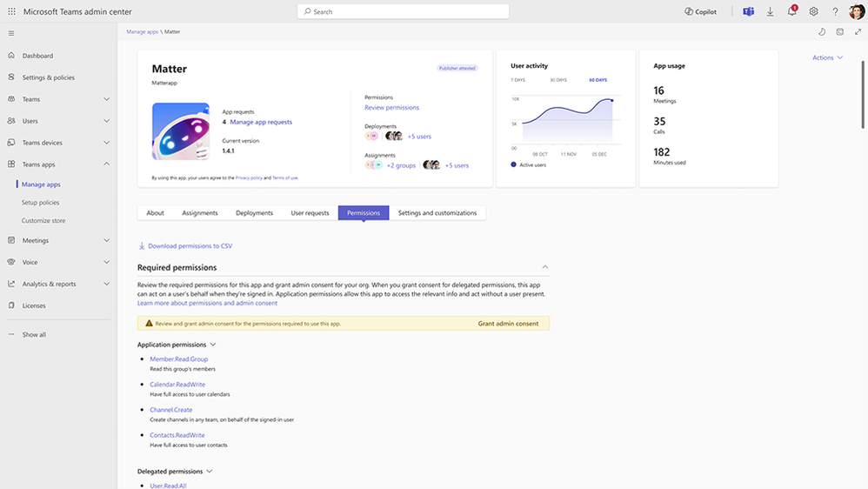Open Copilot from the top bar
Image resolution: width=868 pixels, height=489 pixels.
[x=700, y=11]
